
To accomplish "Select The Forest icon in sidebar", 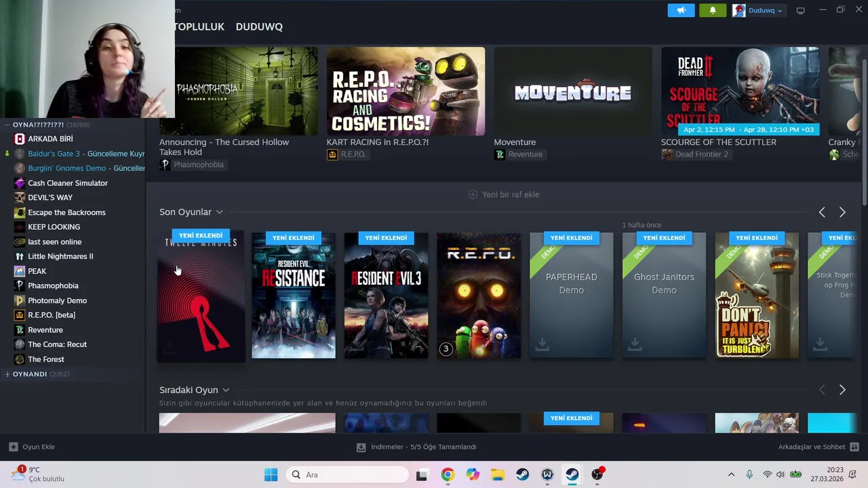I will click(x=20, y=359).
